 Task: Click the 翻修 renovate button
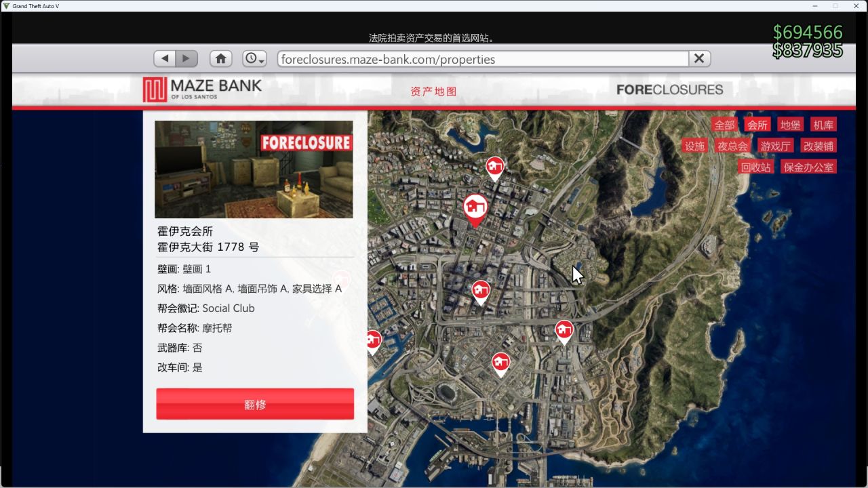(255, 404)
